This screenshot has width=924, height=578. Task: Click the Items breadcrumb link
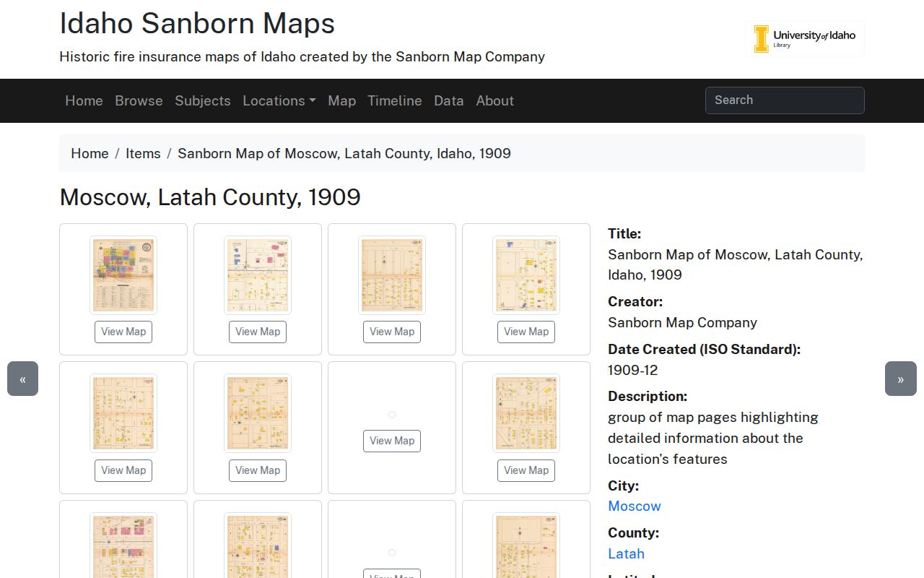tap(143, 153)
